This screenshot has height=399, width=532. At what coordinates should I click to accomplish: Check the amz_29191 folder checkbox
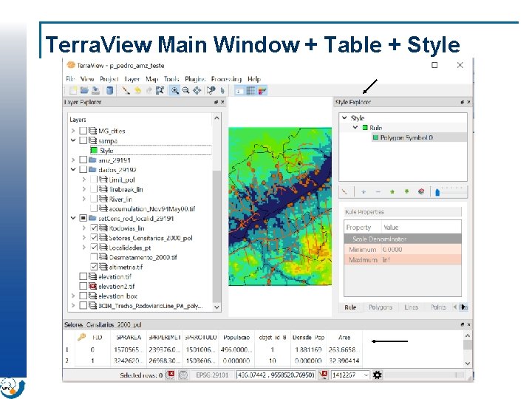(83, 160)
